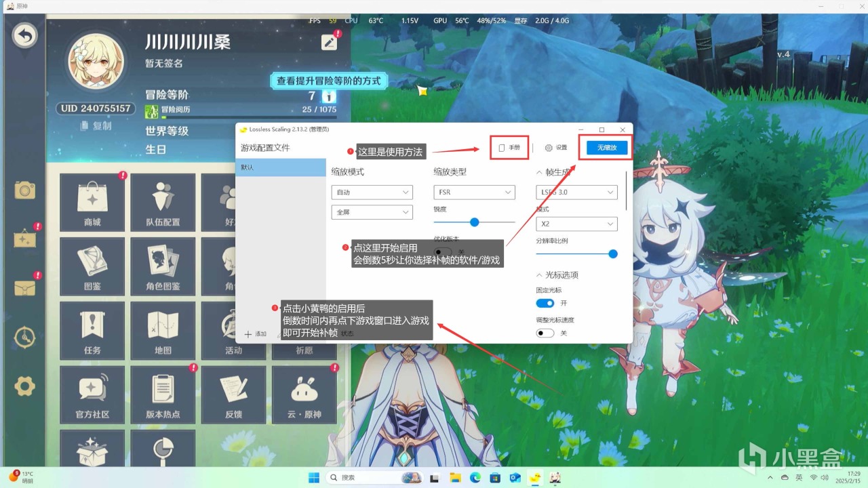Switch to Genshin Impact taskbar icon
Screen dimensions: 868x488
point(555,477)
